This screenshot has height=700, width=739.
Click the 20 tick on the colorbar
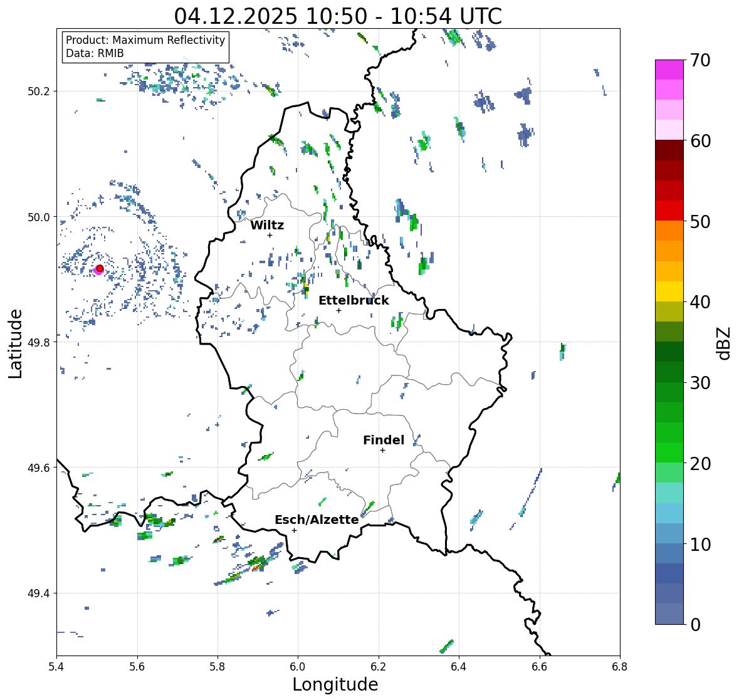coord(700,464)
